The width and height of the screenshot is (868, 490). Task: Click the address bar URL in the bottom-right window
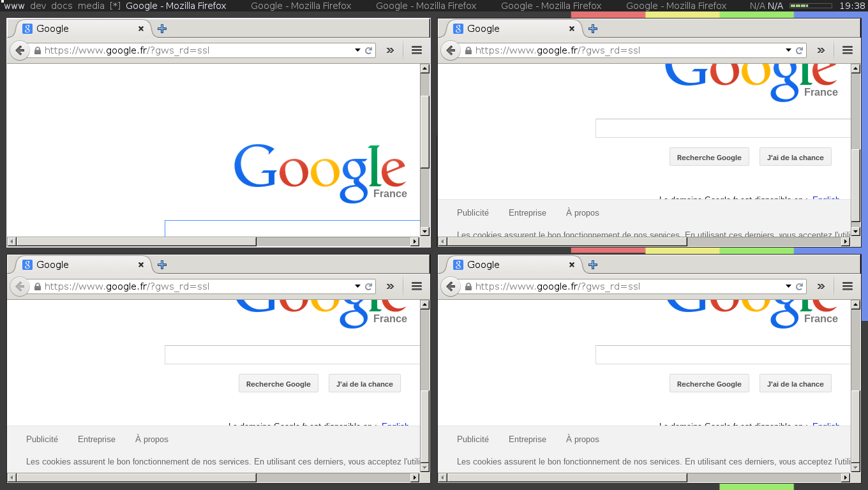(558, 286)
